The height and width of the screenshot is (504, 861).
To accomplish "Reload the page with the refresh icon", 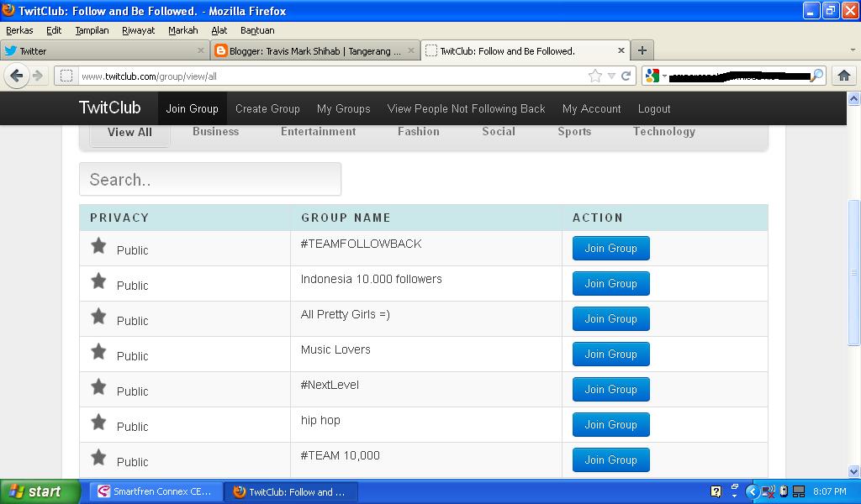I will (x=626, y=76).
